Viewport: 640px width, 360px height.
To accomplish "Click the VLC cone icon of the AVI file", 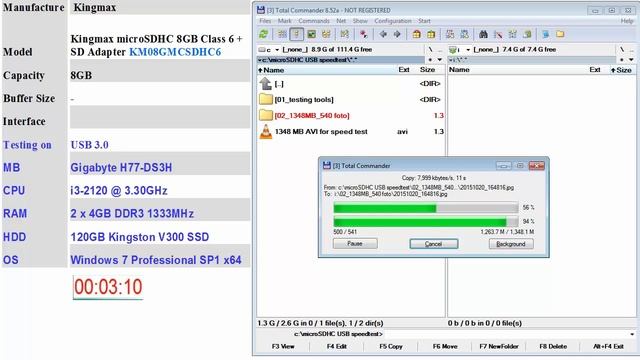I will 266,132.
